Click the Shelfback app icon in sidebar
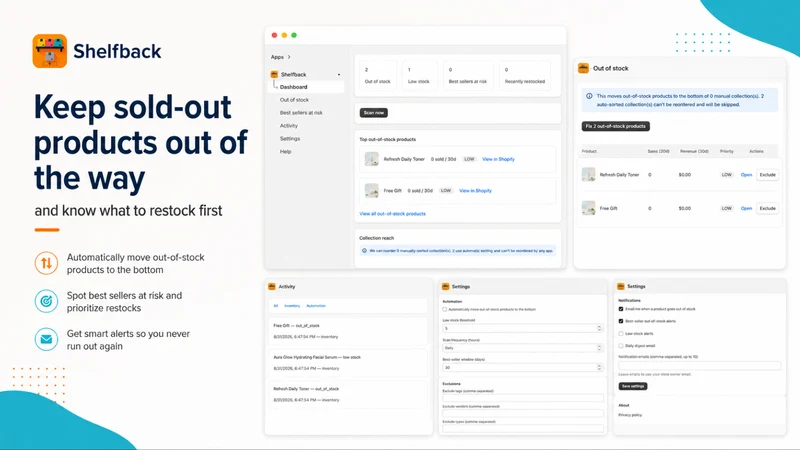The width and height of the screenshot is (800, 450). (274, 74)
